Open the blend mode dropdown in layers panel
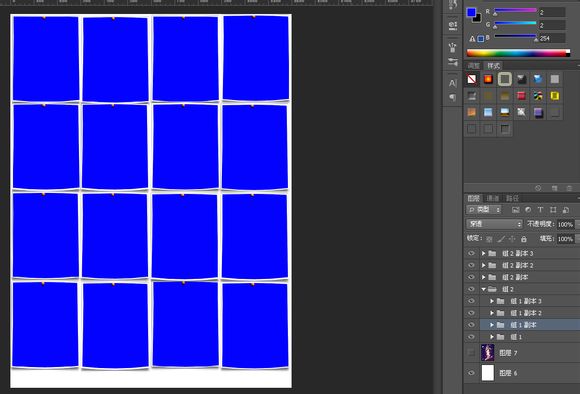Image resolution: width=580 pixels, height=394 pixels. tap(494, 224)
